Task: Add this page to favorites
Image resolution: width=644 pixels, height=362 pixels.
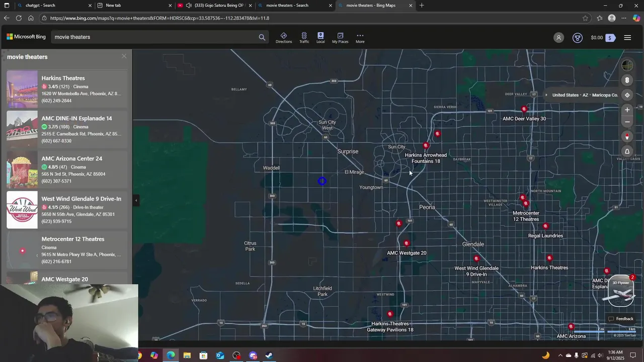Action: 585,18
